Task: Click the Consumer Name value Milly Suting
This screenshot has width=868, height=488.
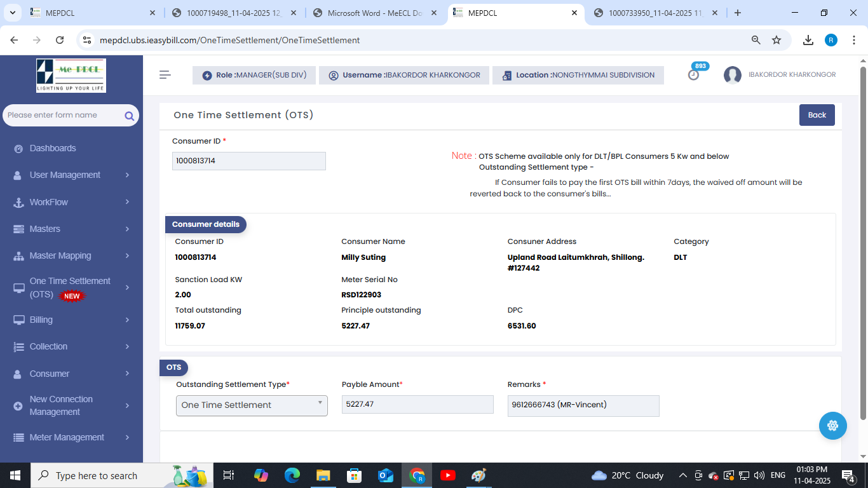Action: (x=363, y=257)
